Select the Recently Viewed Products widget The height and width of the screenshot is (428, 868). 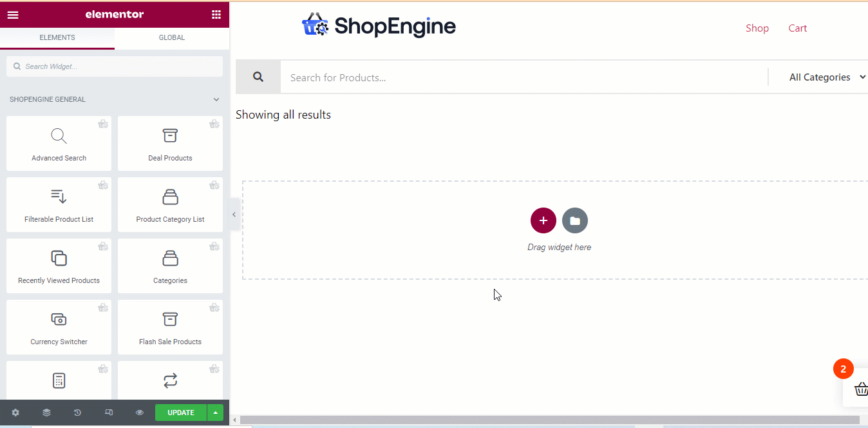coord(59,266)
